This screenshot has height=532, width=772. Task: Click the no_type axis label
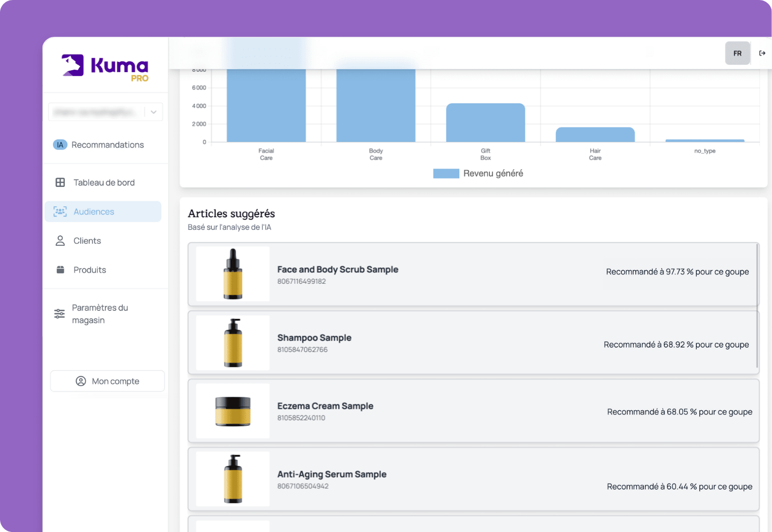[705, 151]
